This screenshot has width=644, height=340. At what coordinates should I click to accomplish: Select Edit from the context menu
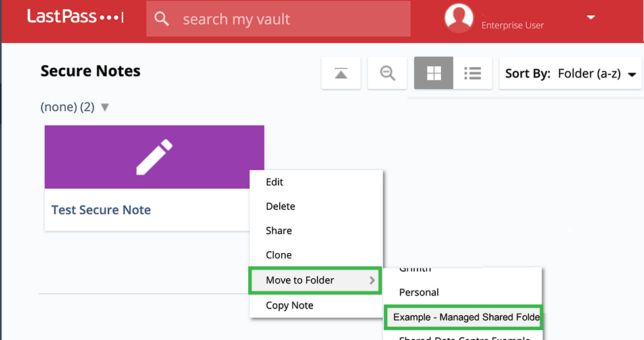(275, 182)
